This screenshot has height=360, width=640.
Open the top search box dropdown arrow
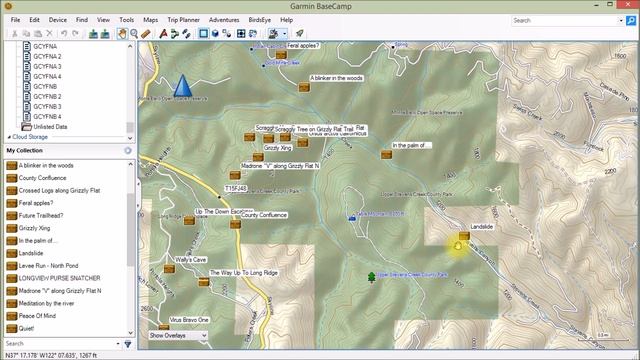point(621,20)
